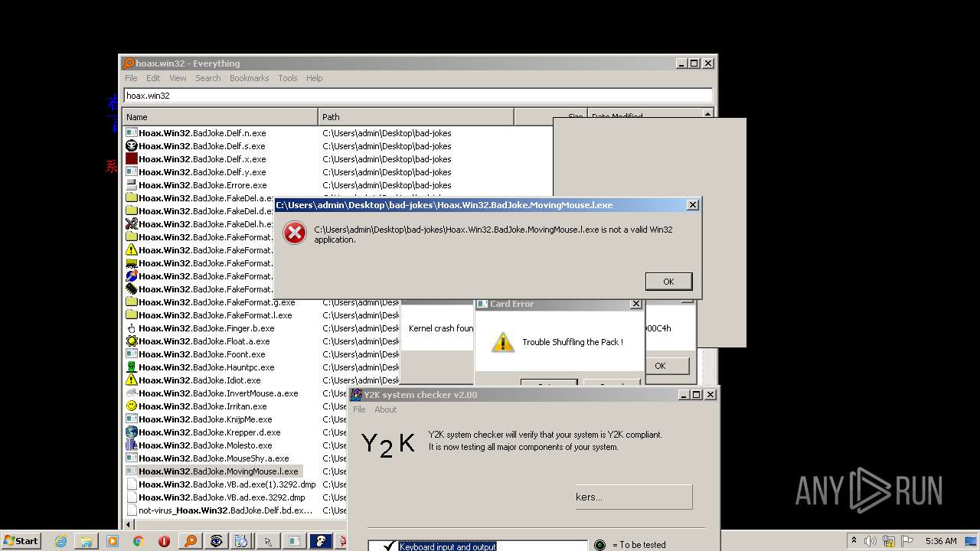Viewport: 980px width, 551px height.
Task: Click the Everything search field containing hoax.win32
Action: coord(418,96)
